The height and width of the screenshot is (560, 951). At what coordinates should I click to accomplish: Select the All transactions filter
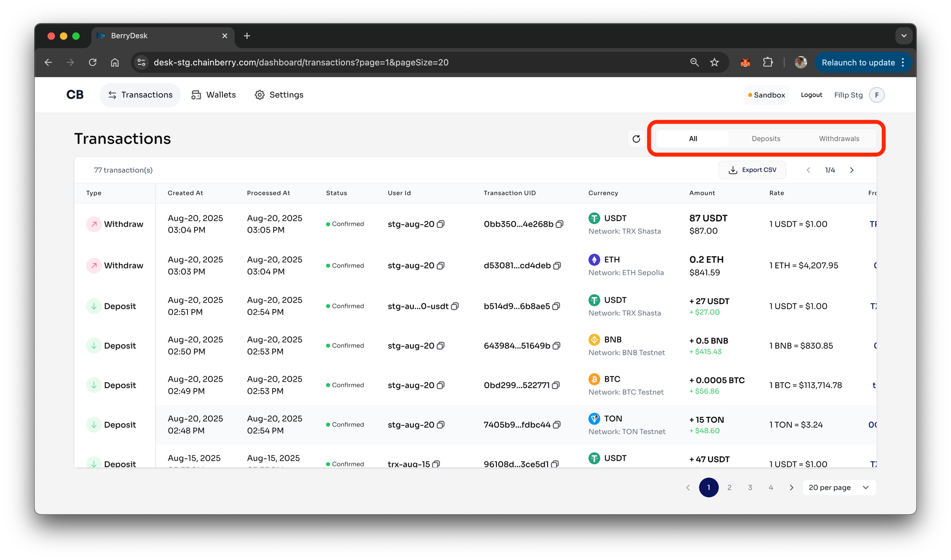[693, 139]
